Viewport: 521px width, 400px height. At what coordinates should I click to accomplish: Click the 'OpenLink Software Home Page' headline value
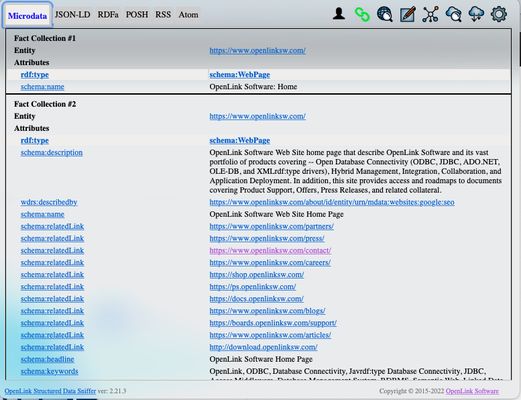pyautogui.click(x=261, y=359)
